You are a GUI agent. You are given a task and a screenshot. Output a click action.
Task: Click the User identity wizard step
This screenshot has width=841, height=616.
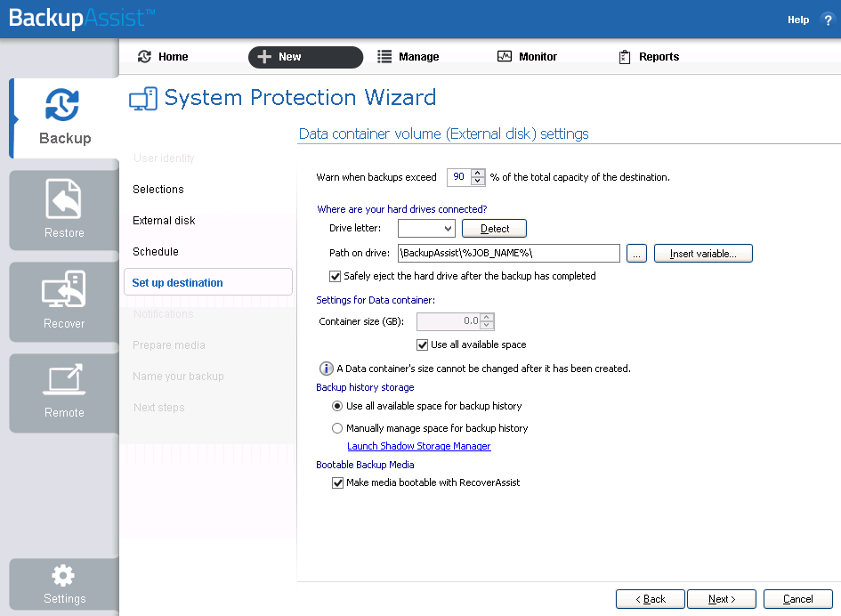coord(164,158)
